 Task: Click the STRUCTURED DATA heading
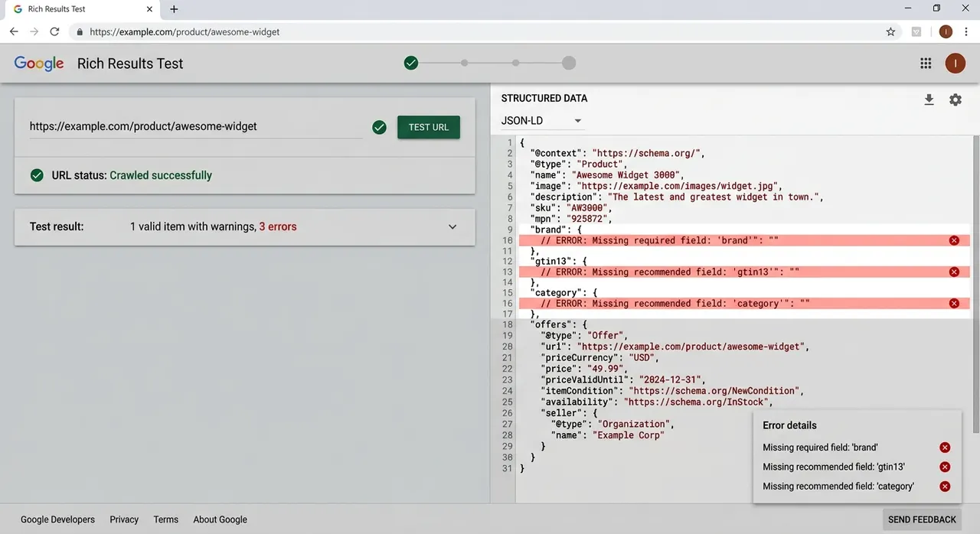coord(544,99)
